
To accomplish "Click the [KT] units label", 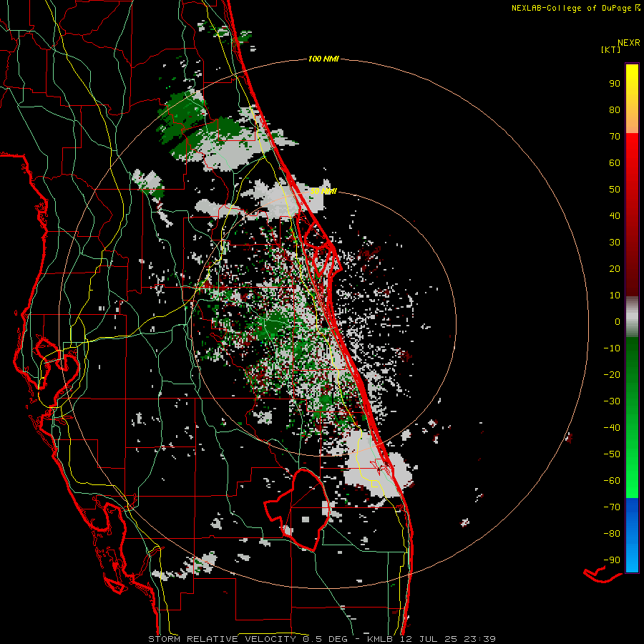I will click(610, 49).
